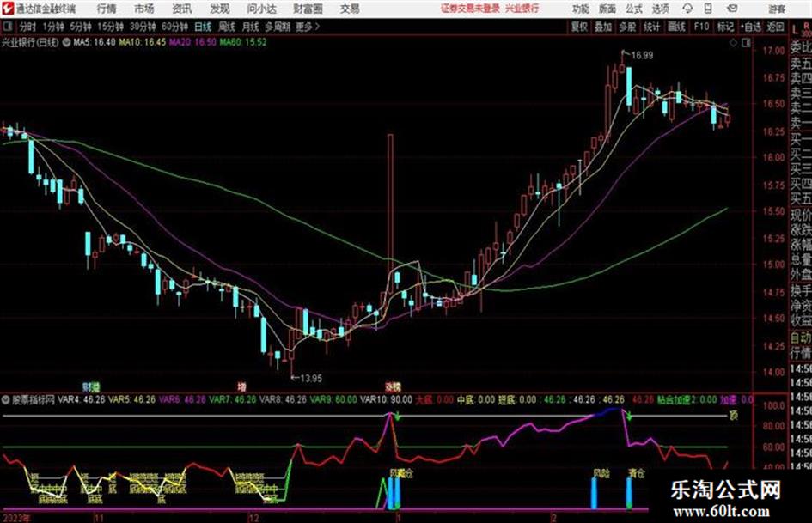Switch to 60分钟 period tab
Image resolution: width=812 pixels, height=523 pixels.
[x=175, y=27]
